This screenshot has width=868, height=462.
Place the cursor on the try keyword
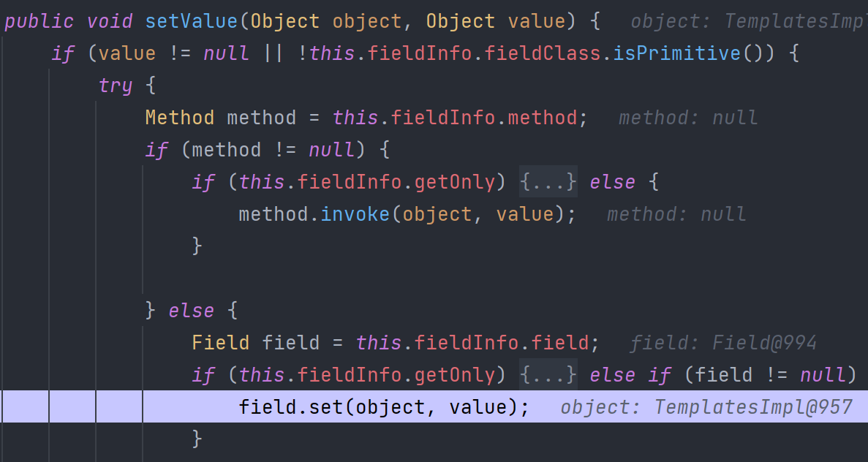[116, 86]
